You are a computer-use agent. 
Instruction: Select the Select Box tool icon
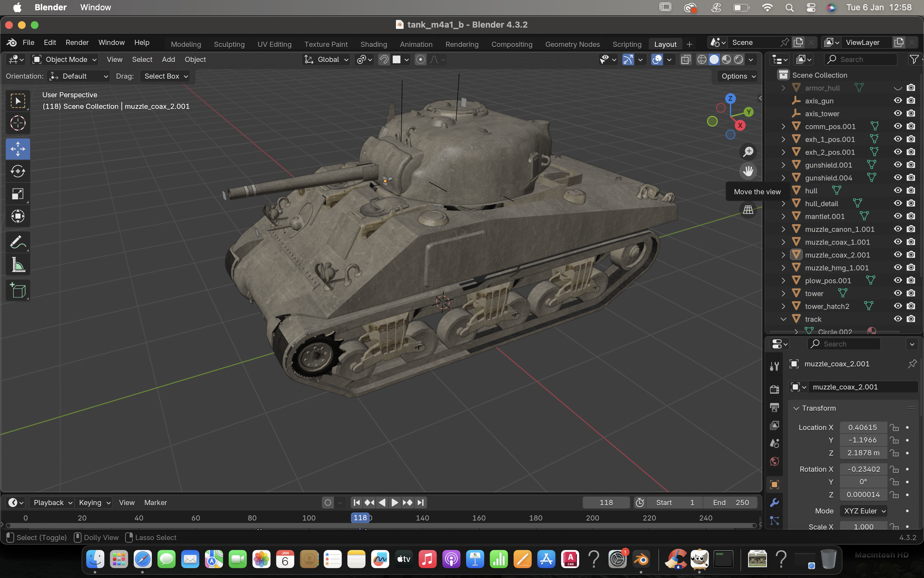click(x=18, y=101)
